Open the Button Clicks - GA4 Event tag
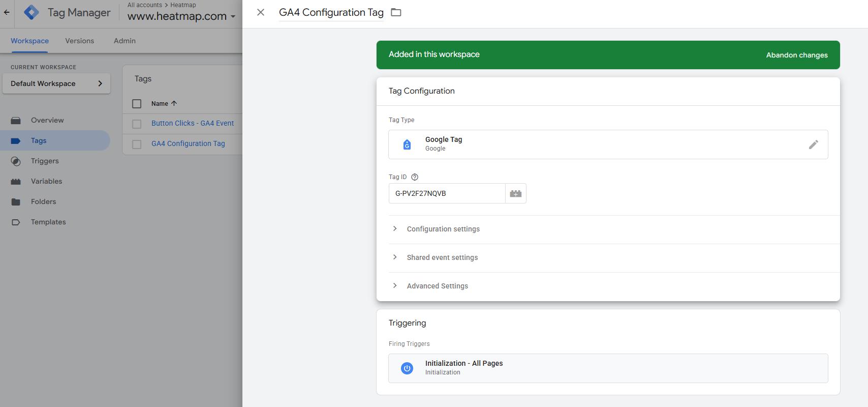 point(193,123)
